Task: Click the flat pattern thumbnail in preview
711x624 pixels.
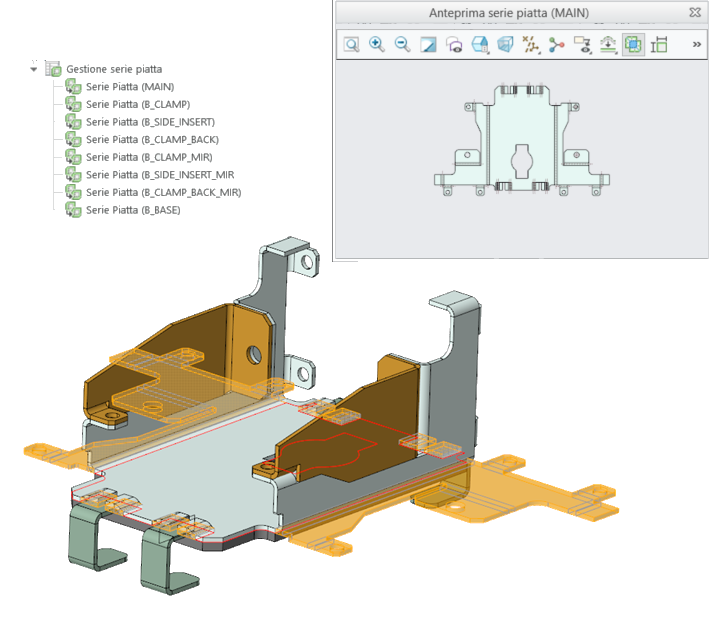Action: (521, 141)
